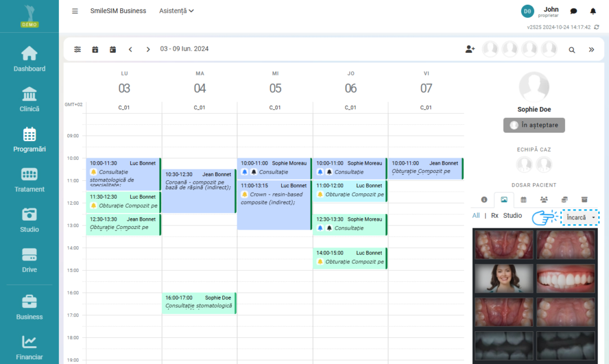The width and height of the screenshot is (609, 364).
Task: Open the calendar filter settings icon
Action: [x=77, y=49]
